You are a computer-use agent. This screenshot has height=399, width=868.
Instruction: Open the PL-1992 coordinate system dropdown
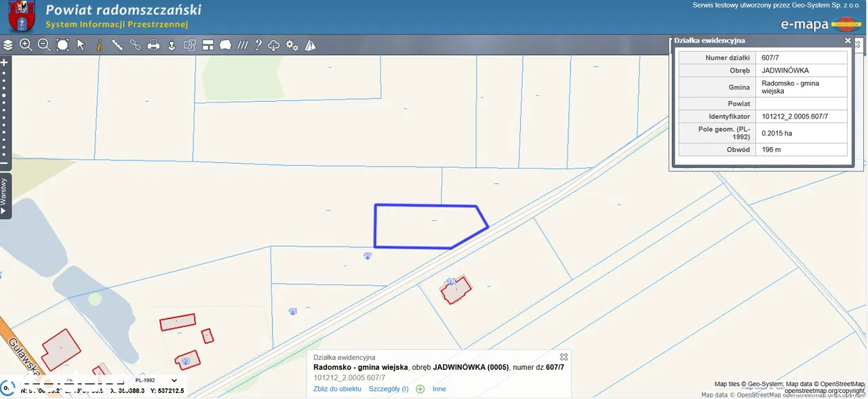pyautogui.click(x=155, y=381)
